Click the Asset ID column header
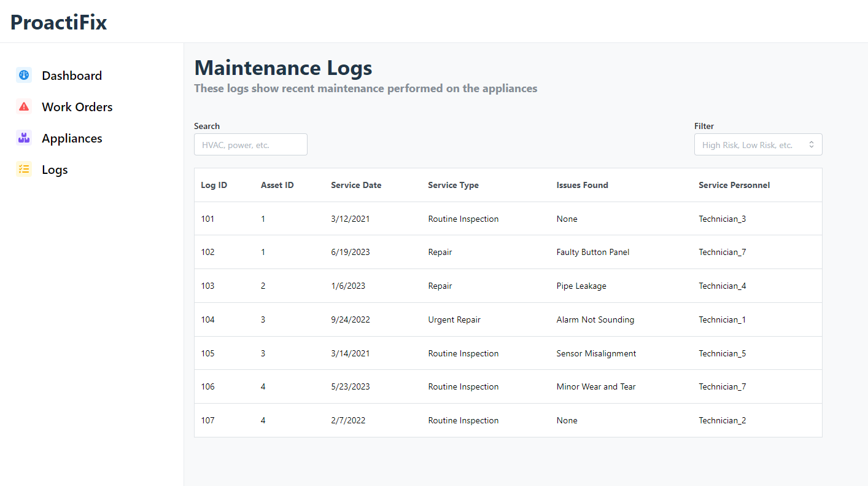Screen dimensions: 868x486 [x=277, y=185]
